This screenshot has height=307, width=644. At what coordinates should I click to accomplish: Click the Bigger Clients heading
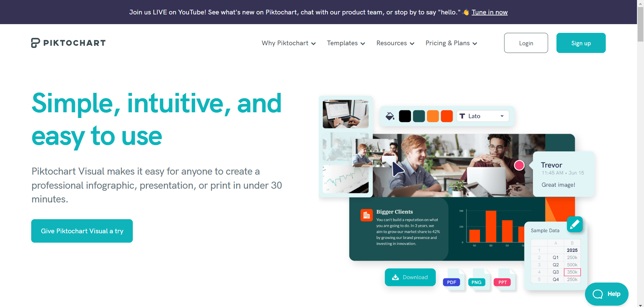pos(394,212)
